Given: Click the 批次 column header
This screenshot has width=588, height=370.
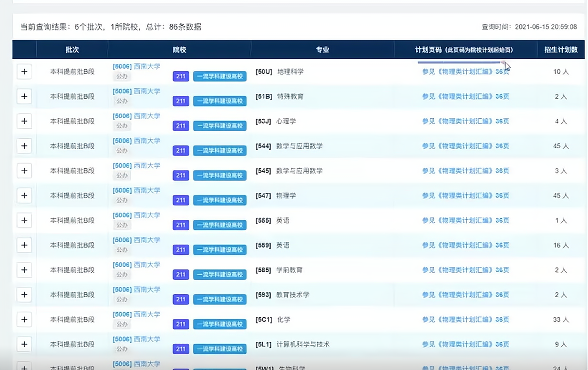Looking at the screenshot, I should [72, 50].
